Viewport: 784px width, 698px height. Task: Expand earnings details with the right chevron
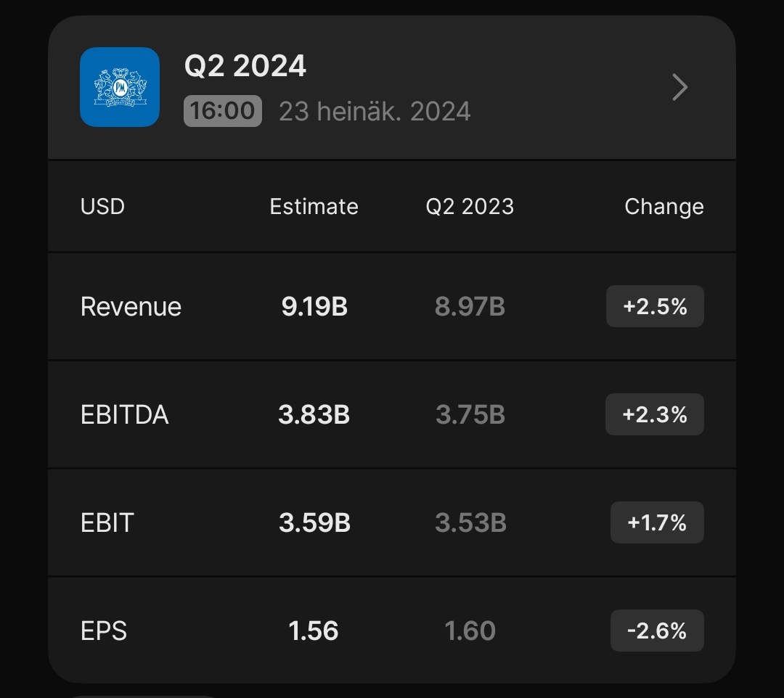point(679,87)
